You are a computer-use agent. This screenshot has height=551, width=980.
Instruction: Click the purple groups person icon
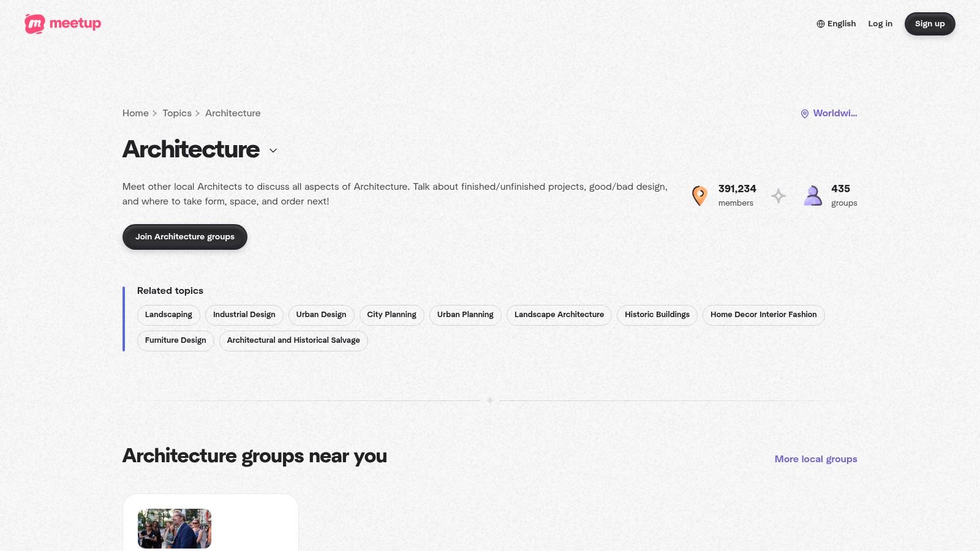[x=813, y=196]
